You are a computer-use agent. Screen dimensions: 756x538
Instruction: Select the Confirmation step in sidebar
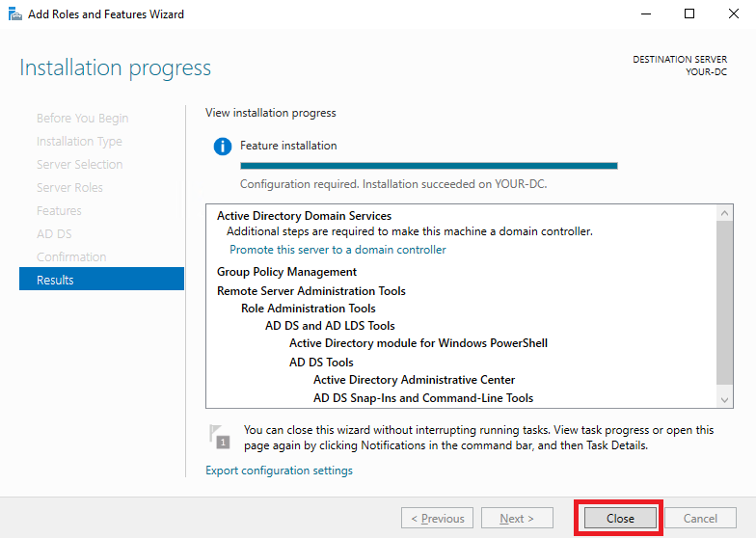pyautogui.click(x=71, y=256)
